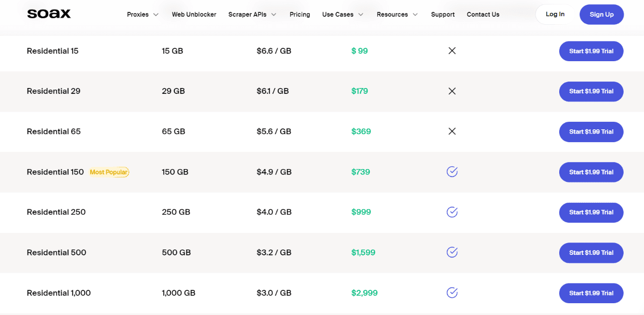The width and height of the screenshot is (644, 315).
Task: Click the $ 99 price
Action: 360,51
